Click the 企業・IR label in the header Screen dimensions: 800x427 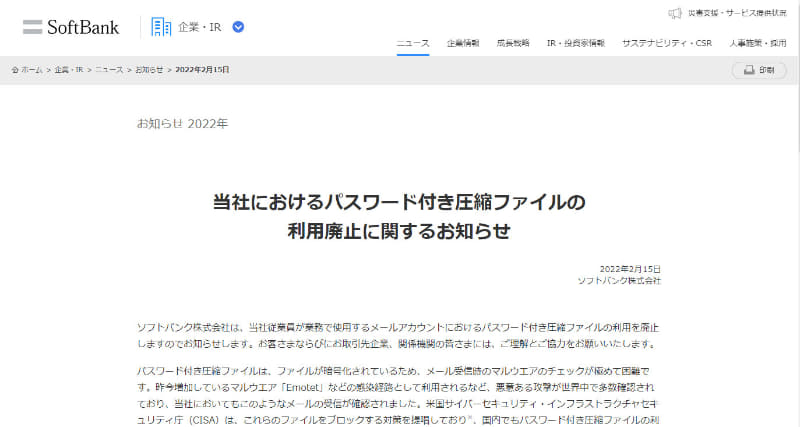tap(200, 27)
